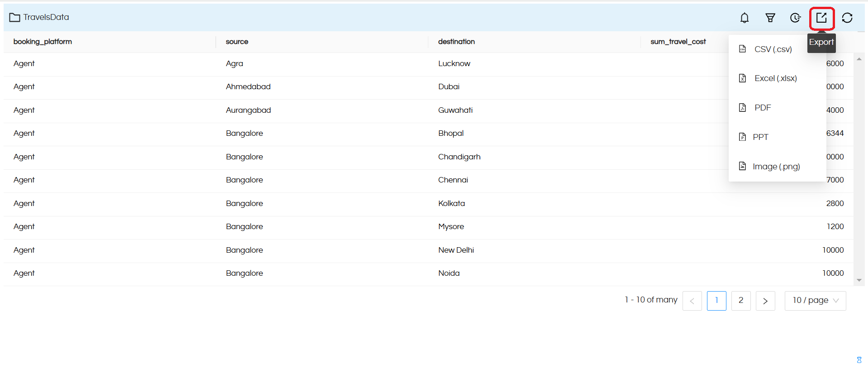The width and height of the screenshot is (868, 374).
Task: Click the Ahmedabad source cell
Action: click(x=248, y=86)
